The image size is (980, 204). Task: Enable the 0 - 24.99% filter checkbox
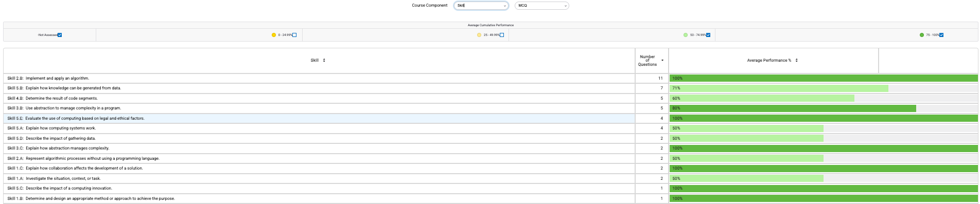(294, 35)
